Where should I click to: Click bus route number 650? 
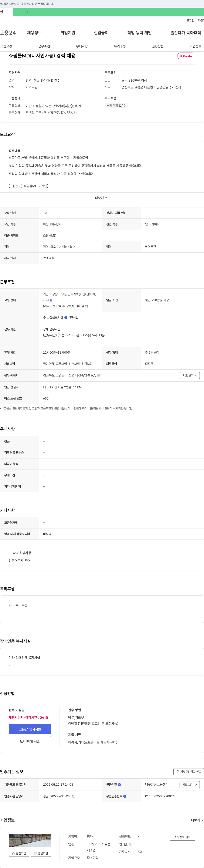click(46, 398)
